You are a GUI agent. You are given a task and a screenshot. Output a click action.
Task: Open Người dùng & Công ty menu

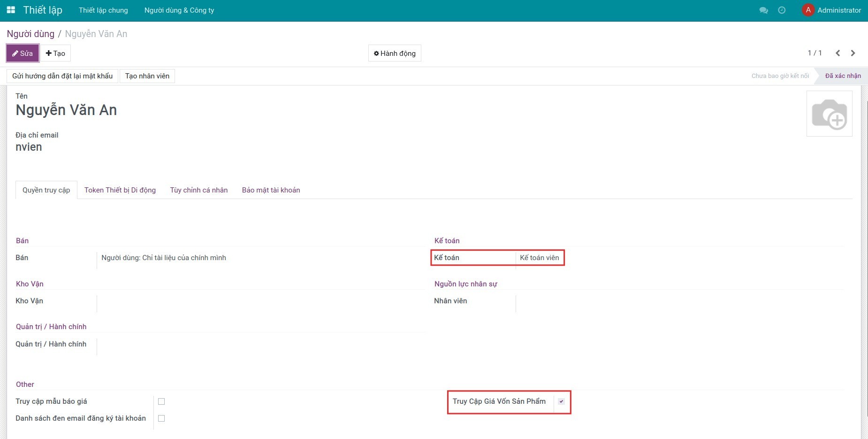[179, 10]
